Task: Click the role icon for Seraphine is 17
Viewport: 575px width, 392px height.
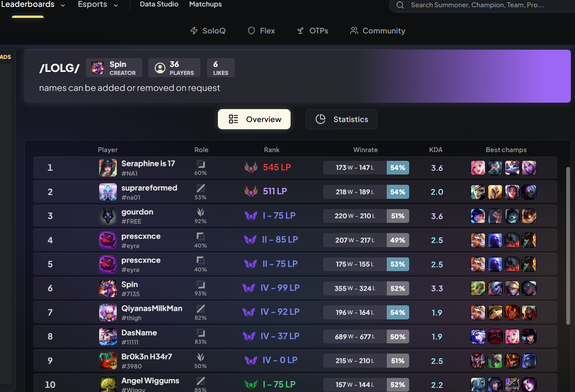Action: pyautogui.click(x=201, y=164)
